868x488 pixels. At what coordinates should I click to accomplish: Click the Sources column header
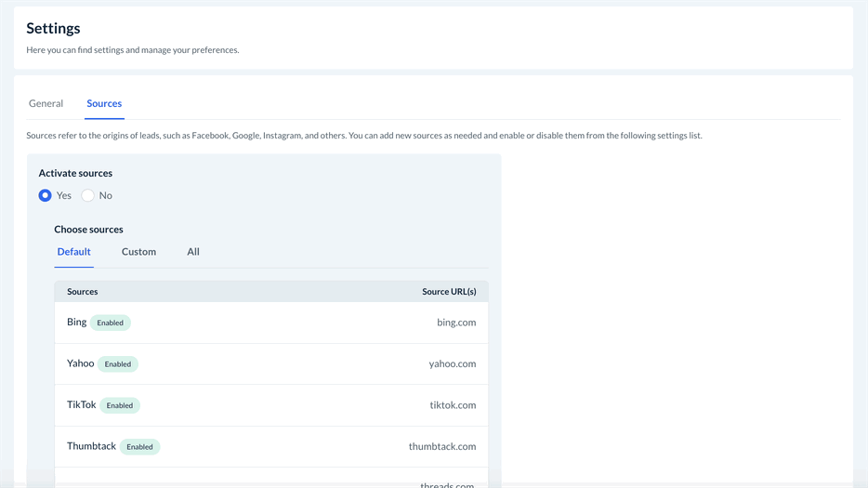coord(82,292)
